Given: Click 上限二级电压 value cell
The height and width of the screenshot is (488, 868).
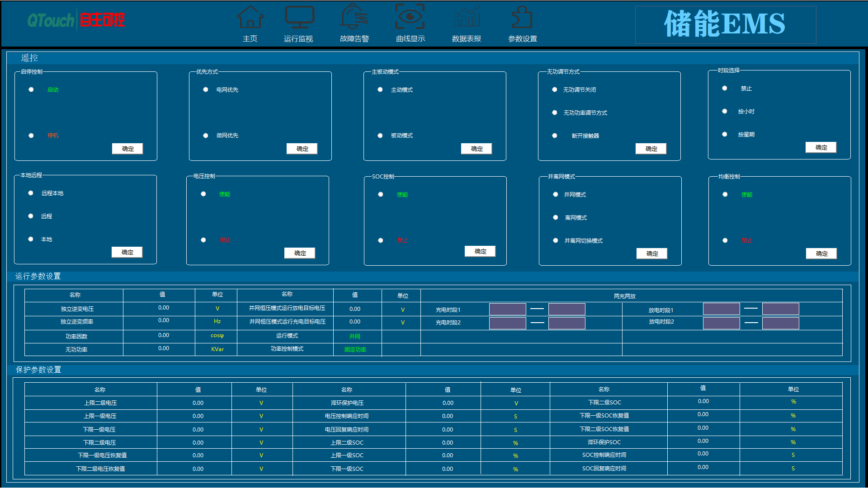Looking at the screenshot, I should [x=198, y=403].
